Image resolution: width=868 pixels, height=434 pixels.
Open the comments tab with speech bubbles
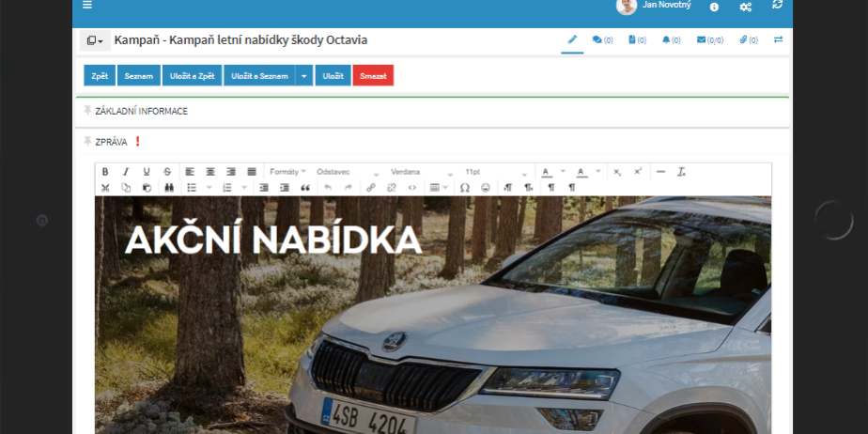click(602, 40)
